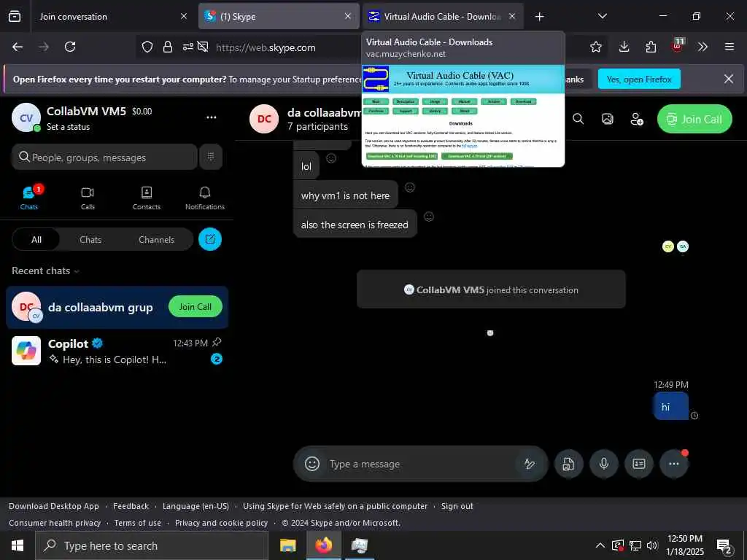747x560 pixels.
Task: Search within the conversation
Action: point(578,119)
